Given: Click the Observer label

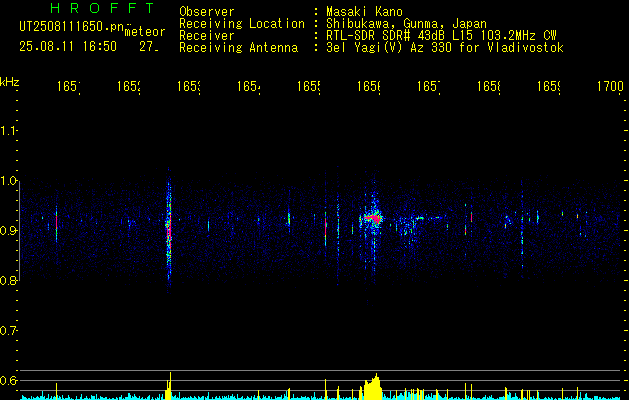Looking at the screenshot, I should pyautogui.click(x=207, y=12).
